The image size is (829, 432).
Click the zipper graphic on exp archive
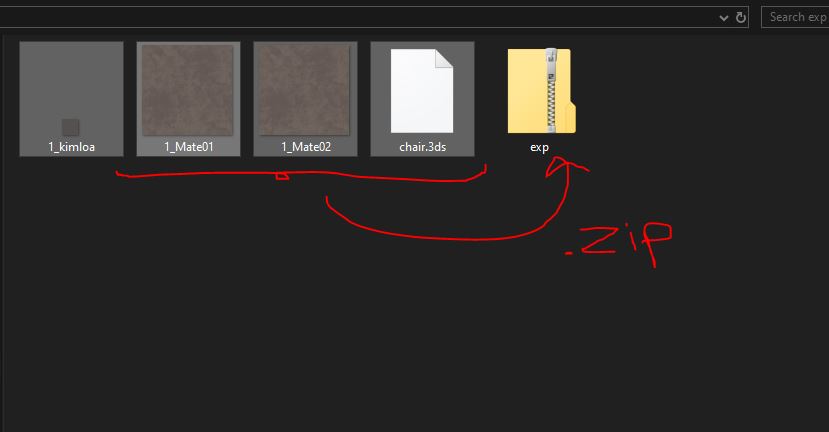[551, 89]
